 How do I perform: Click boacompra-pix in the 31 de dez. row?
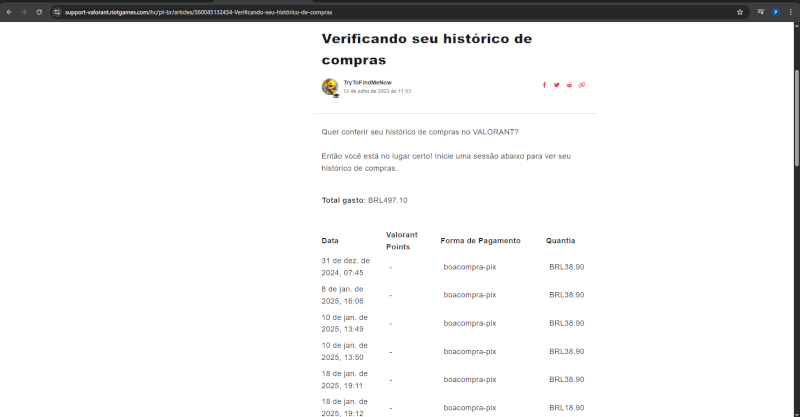click(470, 267)
